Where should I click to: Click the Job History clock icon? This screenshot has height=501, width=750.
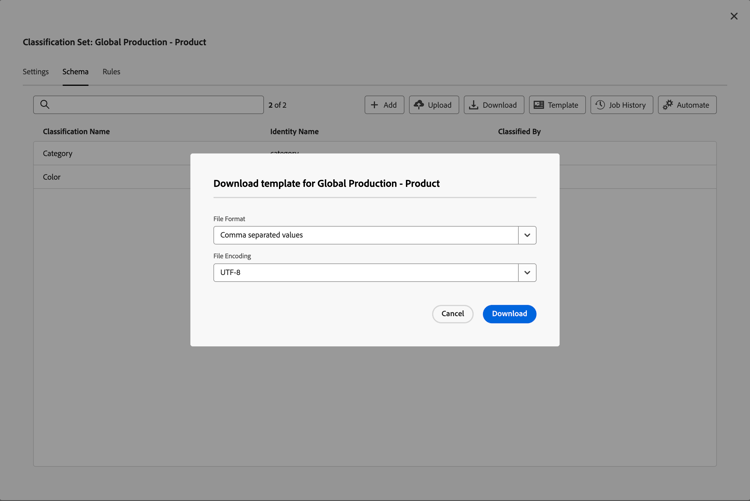600,105
